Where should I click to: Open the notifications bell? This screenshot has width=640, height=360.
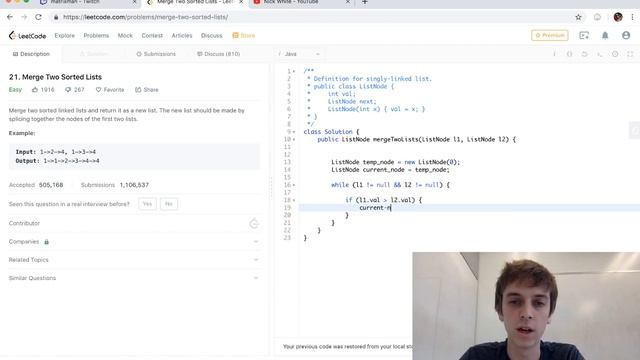pos(605,36)
